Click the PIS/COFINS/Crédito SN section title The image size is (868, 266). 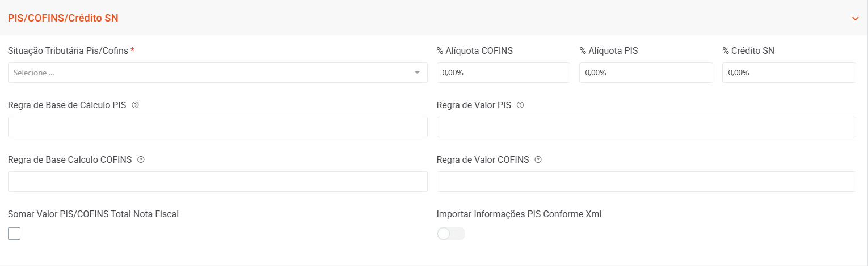(x=63, y=18)
